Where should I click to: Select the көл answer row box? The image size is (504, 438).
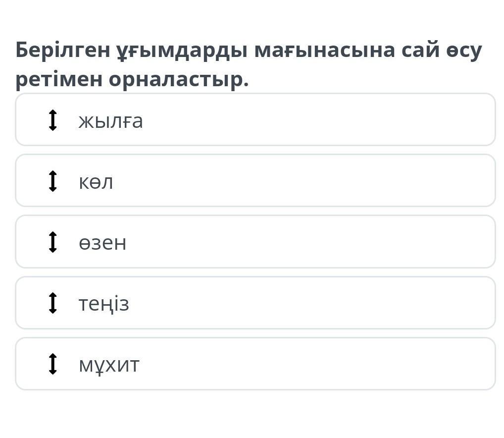(x=297, y=181)
